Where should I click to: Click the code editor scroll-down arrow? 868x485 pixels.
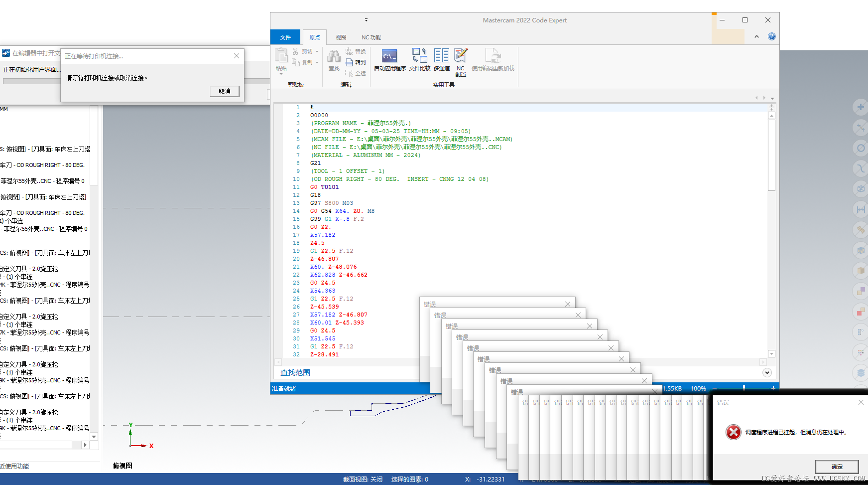click(771, 354)
